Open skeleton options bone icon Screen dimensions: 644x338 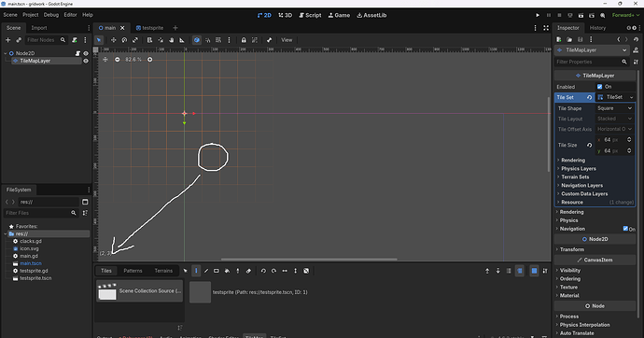[269, 40]
